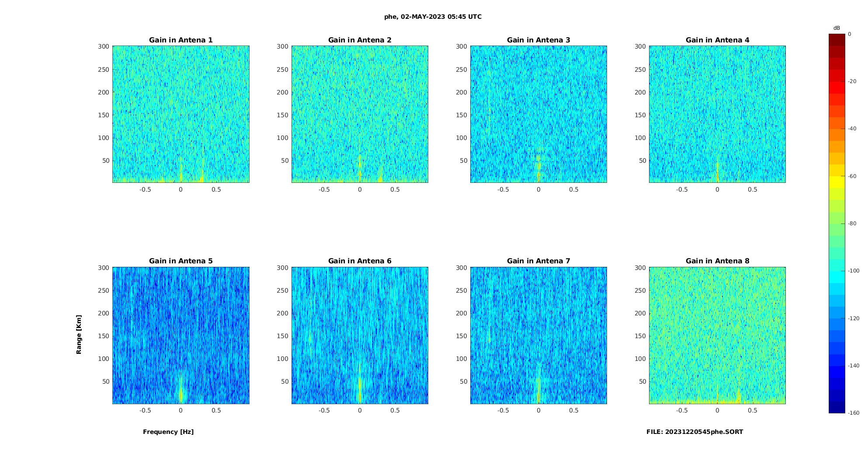Click the Gain in Antena 1 title text
Image resolution: width=868 pixels, height=465 pixels.
(181, 40)
